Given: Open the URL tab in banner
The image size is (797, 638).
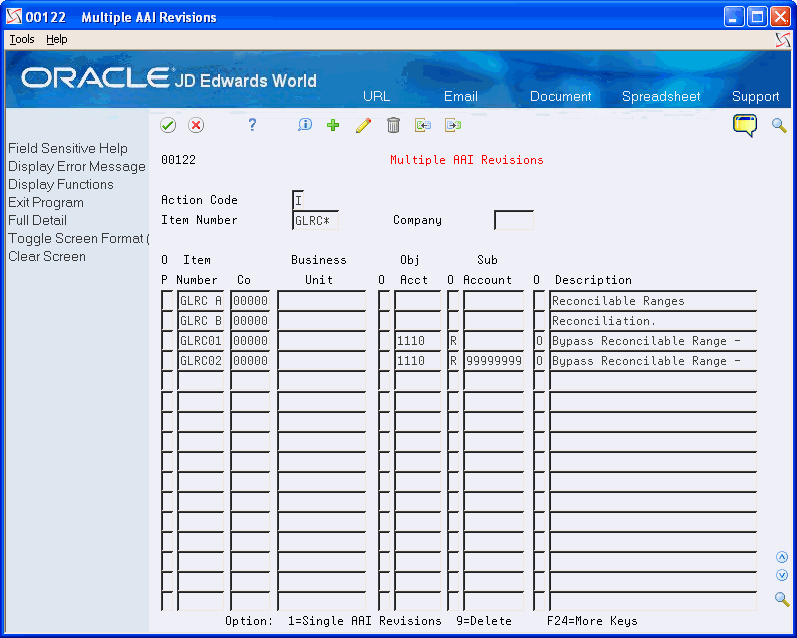Looking at the screenshot, I should pos(376,96).
